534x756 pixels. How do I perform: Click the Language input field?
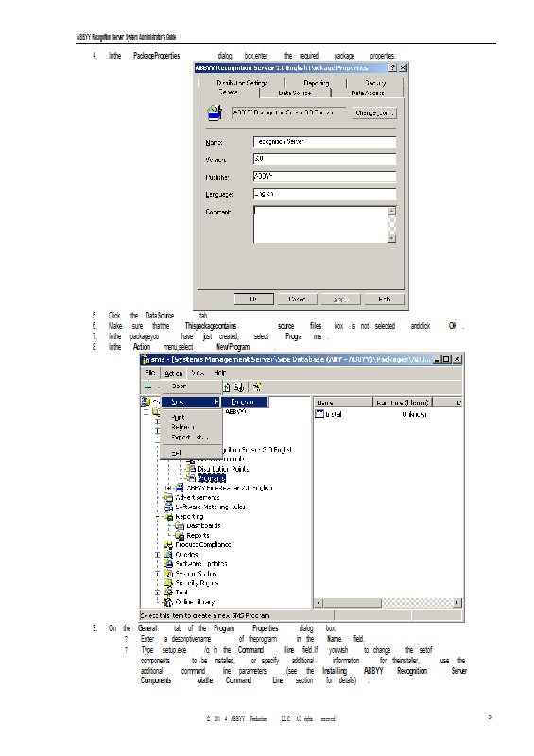(x=324, y=194)
